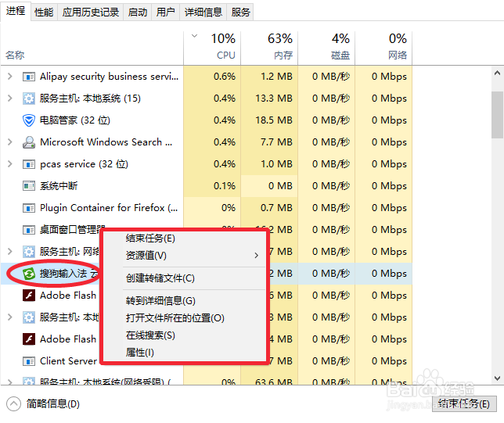The width and height of the screenshot is (504, 423).
Task: Click the 结束任务(E) button at bottom
Action: 464,403
